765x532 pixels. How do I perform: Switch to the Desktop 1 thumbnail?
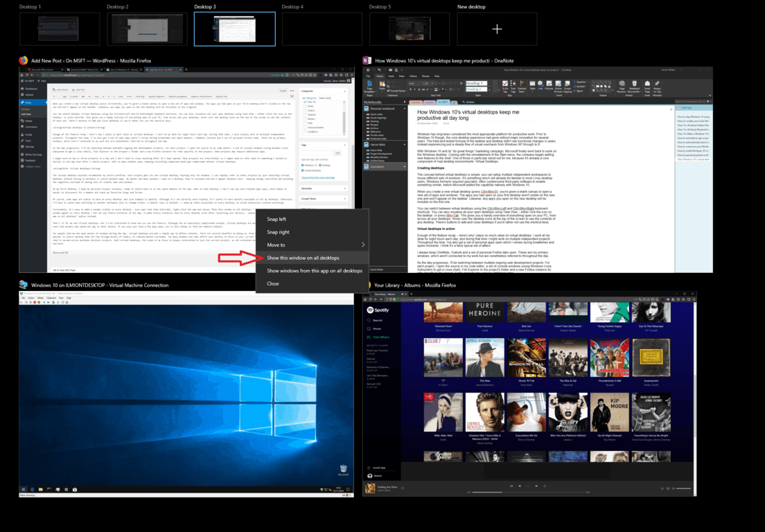tap(60, 29)
